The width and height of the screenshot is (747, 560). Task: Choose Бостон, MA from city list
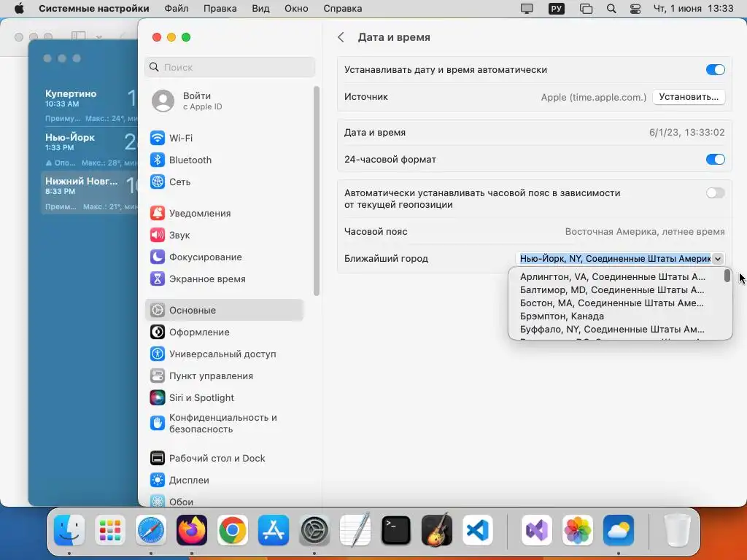pos(613,303)
